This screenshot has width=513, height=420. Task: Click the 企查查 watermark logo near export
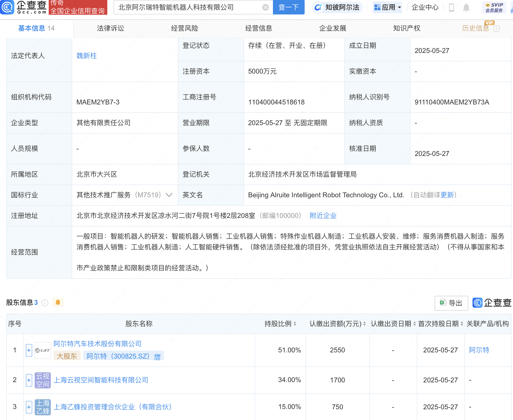coord(492,303)
